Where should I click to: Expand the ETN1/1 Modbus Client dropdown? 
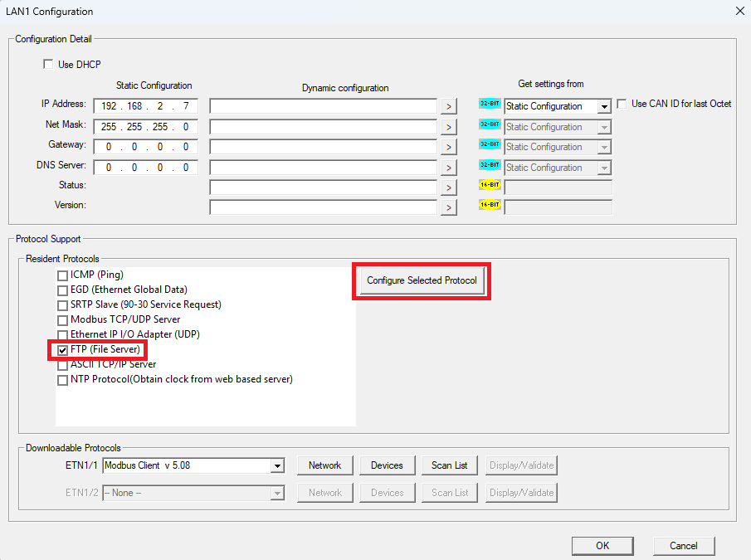pyautogui.click(x=277, y=466)
